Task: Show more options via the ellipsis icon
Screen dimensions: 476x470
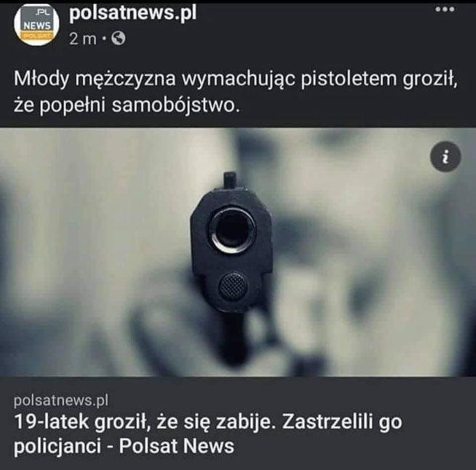Action: click(x=445, y=9)
